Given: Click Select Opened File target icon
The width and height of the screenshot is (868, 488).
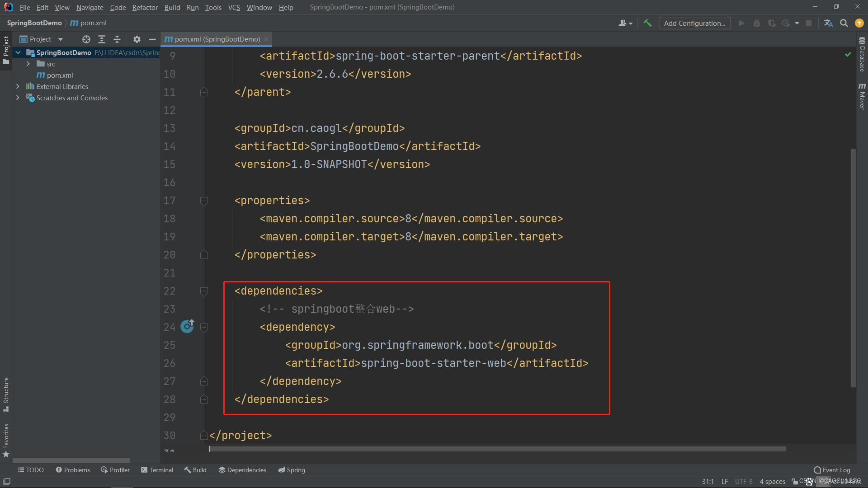Looking at the screenshot, I should (x=86, y=39).
